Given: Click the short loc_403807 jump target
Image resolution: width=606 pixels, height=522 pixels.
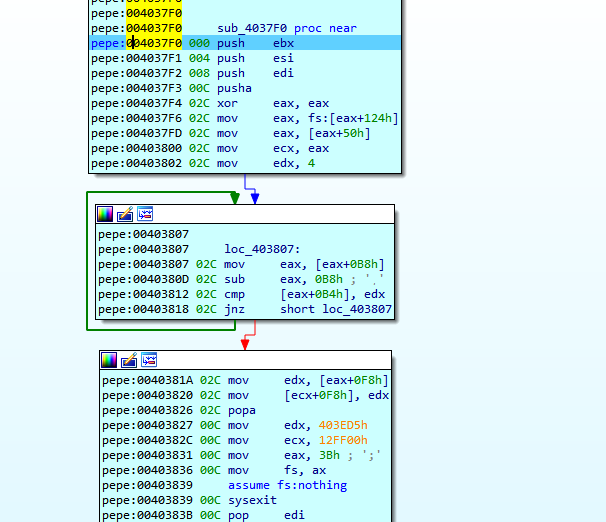Looking at the screenshot, I should coord(336,310).
